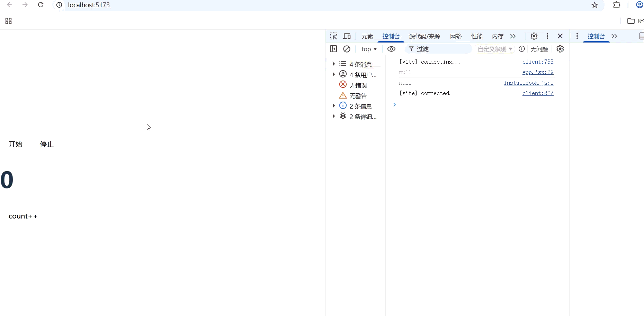The height and width of the screenshot is (316, 644).
Task: Expand the 2 条信息 group arrow
Action: [333, 106]
